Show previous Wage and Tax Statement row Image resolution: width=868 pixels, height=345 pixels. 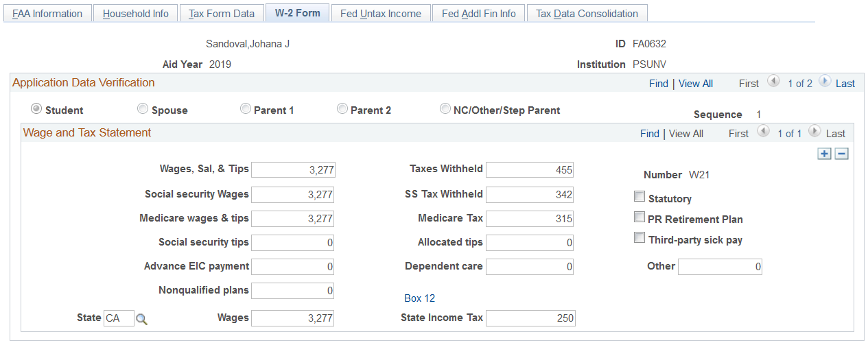[764, 132]
